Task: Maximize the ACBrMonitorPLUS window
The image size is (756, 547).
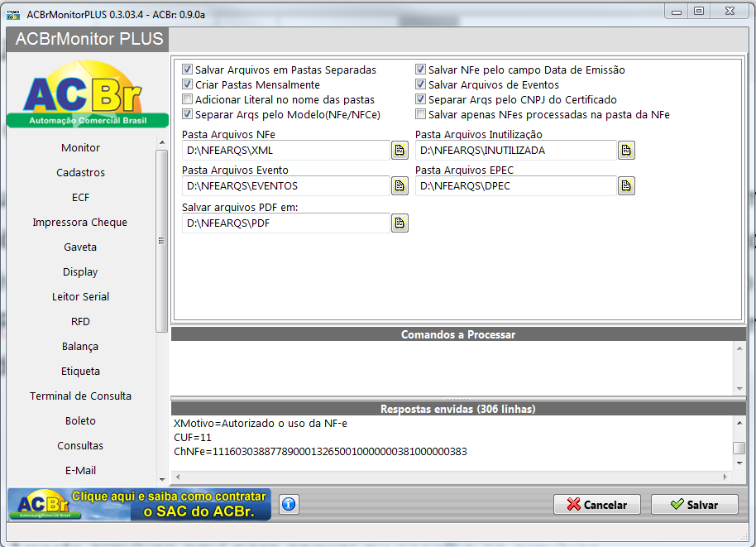Action: [699, 12]
